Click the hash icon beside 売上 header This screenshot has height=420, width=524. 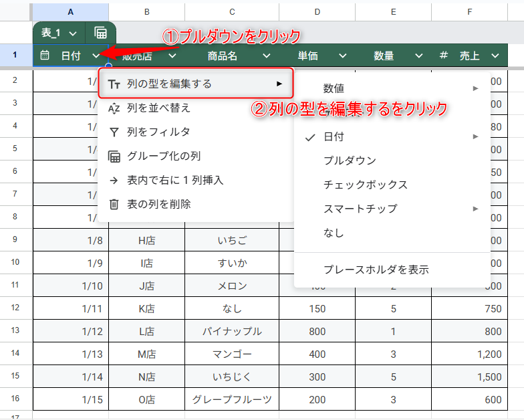coord(443,56)
